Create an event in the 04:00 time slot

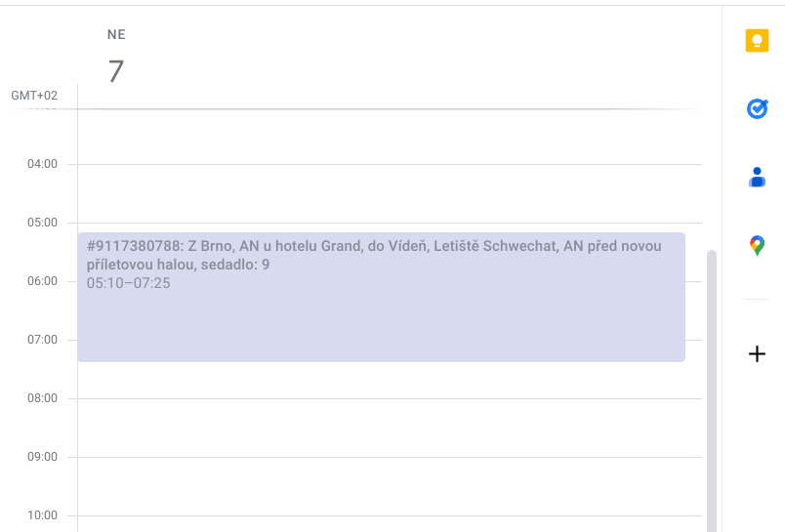pos(390,193)
